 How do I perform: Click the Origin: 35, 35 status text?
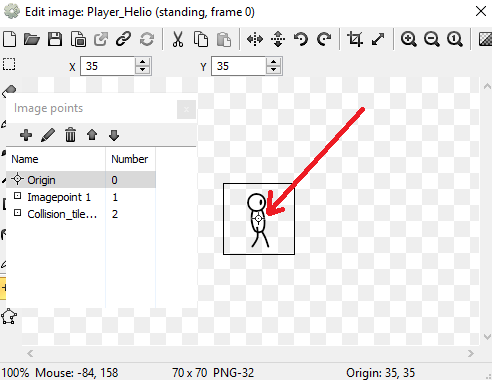[381, 373]
